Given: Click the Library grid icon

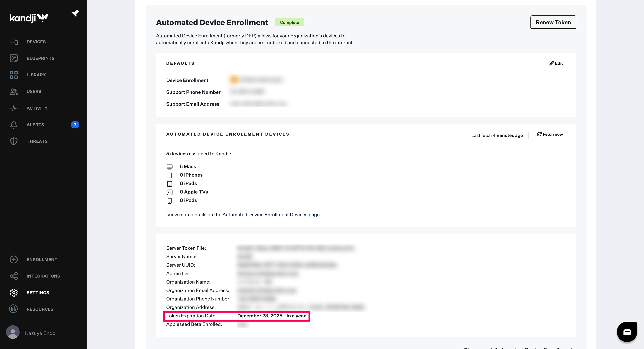Looking at the screenshot, I should pos(14,75).
